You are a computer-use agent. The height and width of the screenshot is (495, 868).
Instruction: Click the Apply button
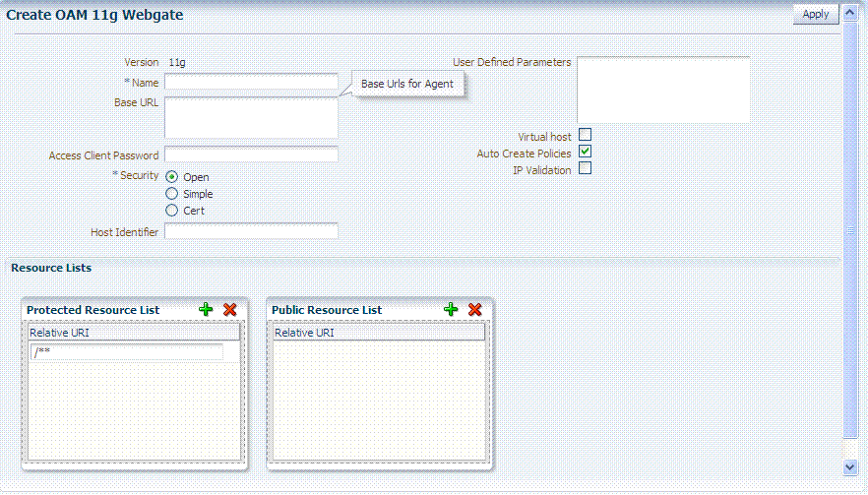[816, 15]
